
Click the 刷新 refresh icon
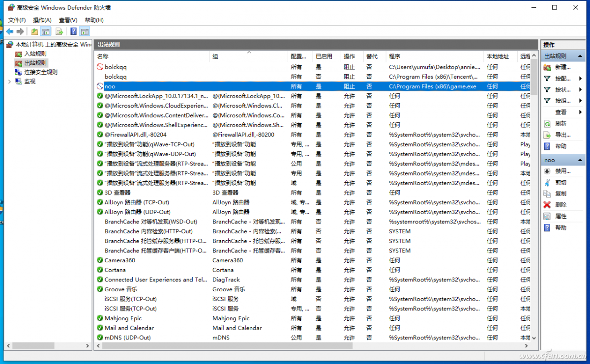(547, 123)
